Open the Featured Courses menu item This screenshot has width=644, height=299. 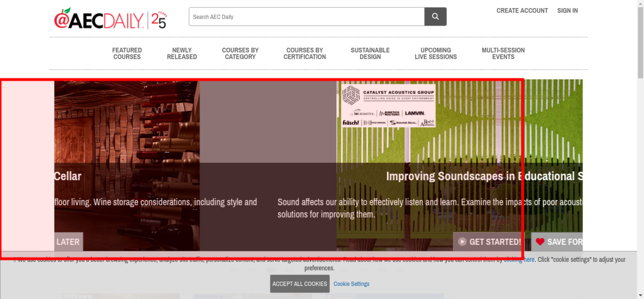[x=127, y=53]
